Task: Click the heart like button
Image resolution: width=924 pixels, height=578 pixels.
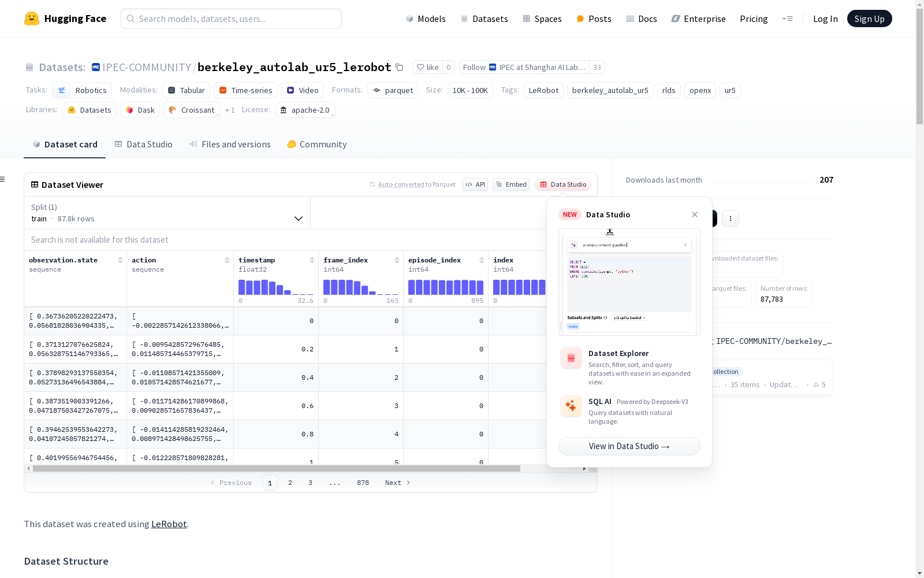Action: point(427,67)
